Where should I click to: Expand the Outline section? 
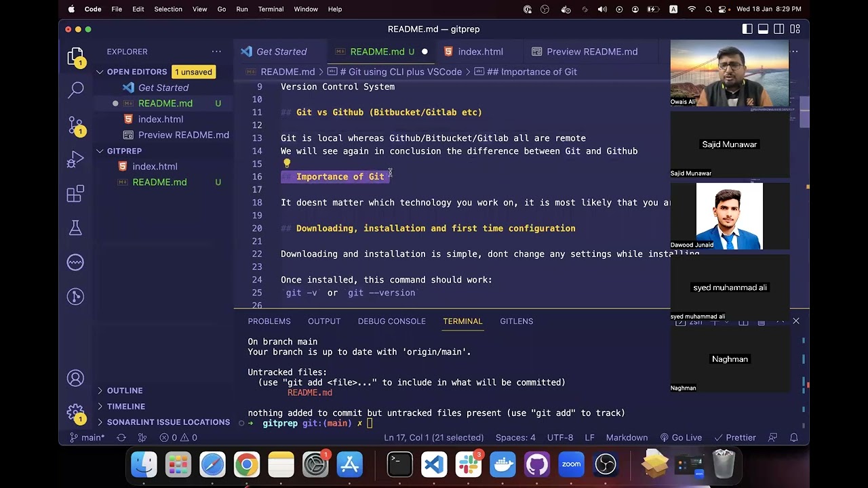click(x=125, y=391)
